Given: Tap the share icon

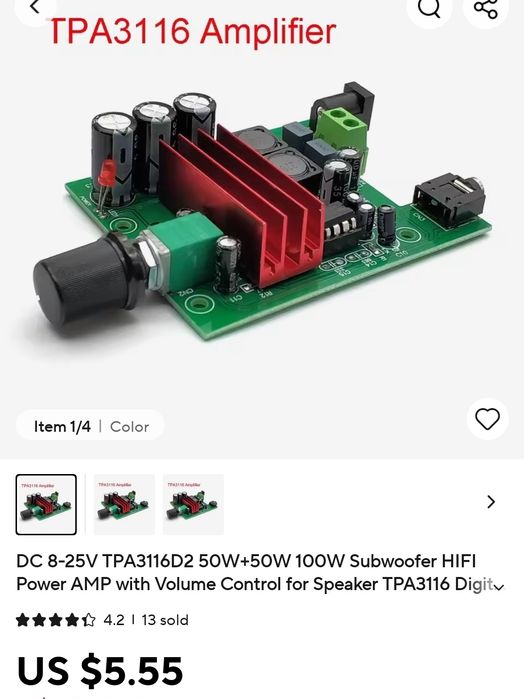Looking at the screenshot, I should coord(486,8).
